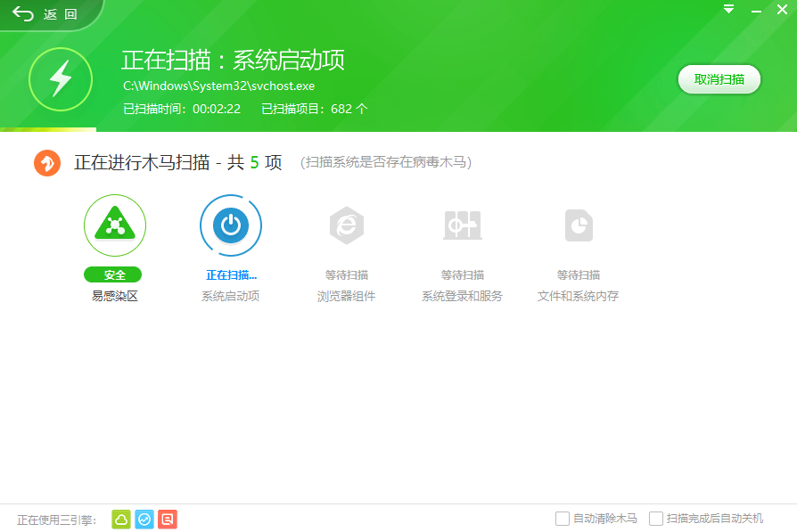Click the orange trojan scan icon
797x532 pixels.
47,162
